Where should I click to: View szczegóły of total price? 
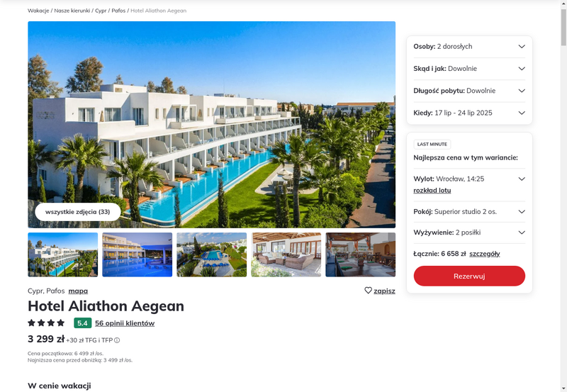485,254
